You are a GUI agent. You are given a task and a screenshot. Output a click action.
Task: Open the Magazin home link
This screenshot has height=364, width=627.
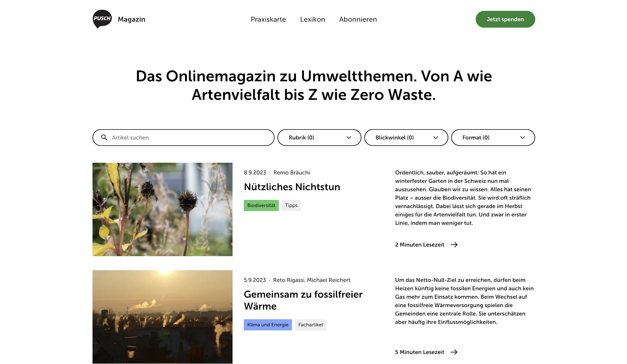(131, 19)
